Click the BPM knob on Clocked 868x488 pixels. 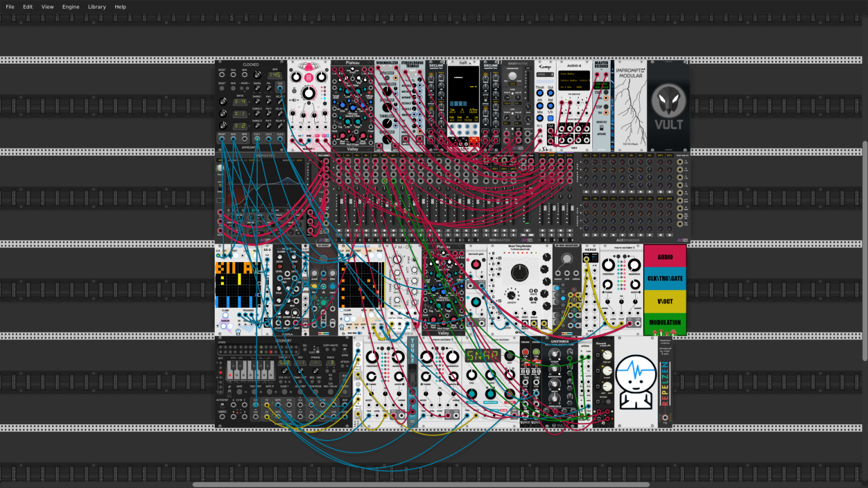[258, 75]
